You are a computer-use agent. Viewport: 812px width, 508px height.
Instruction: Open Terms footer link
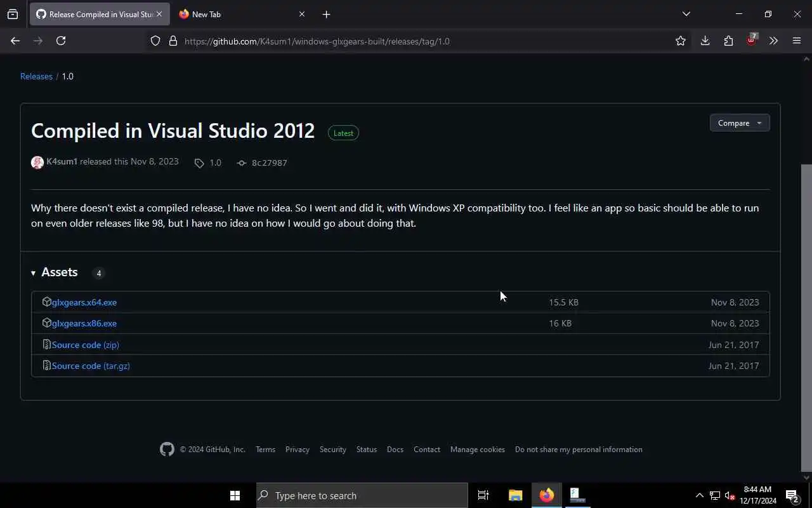(265, 450)
